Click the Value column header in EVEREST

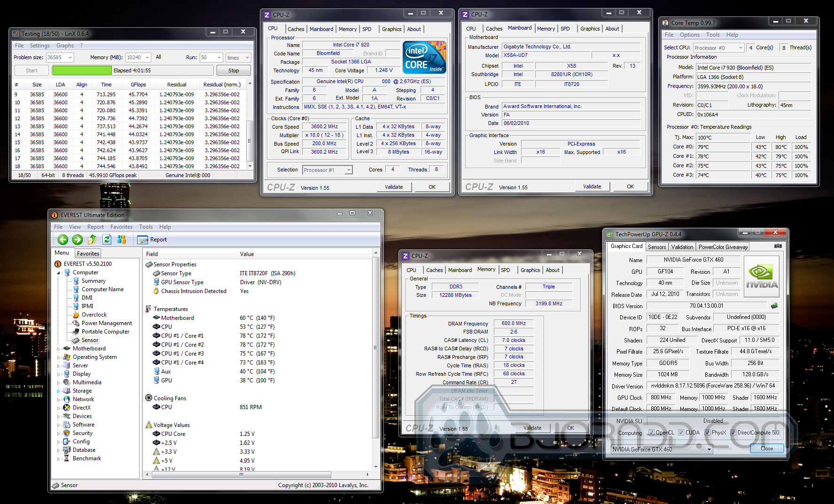(x=305, y=254)
